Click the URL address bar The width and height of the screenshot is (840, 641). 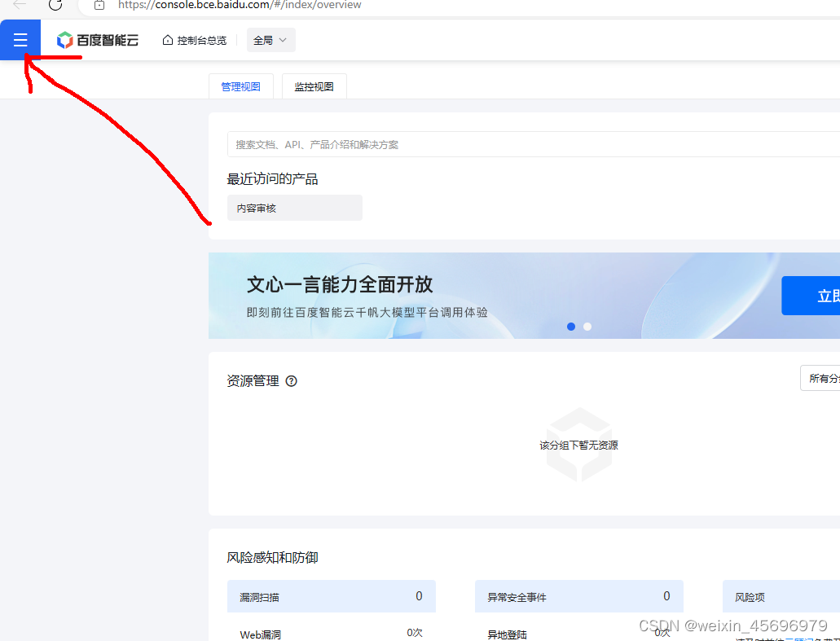pos(459,6)
